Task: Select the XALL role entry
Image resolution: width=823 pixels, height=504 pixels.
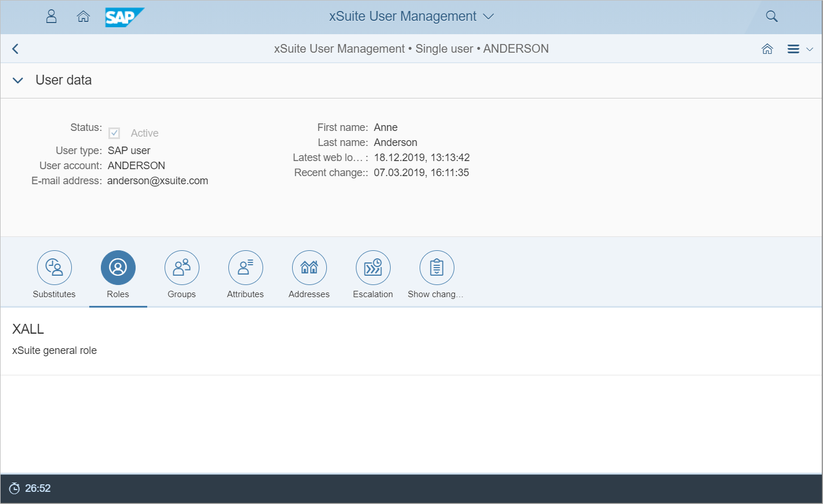Action: point(28,329)
